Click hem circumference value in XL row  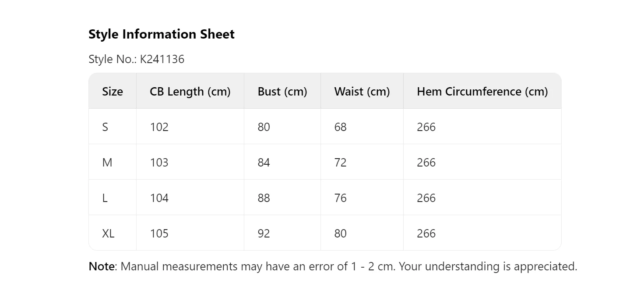point(426,234)
